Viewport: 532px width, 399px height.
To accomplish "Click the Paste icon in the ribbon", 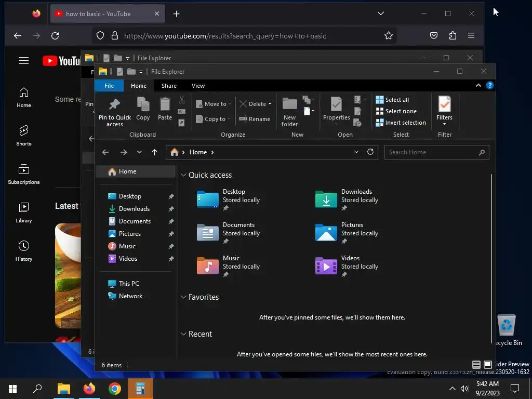I will tap(165, 109).
